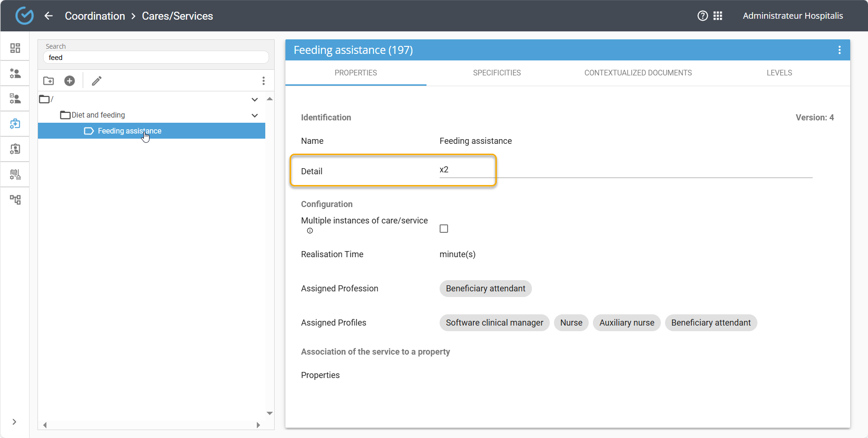This screenshot has width=868, height=438.
Task: Click the Administrateur Hospitalis user name
Action: pos(793,16)
